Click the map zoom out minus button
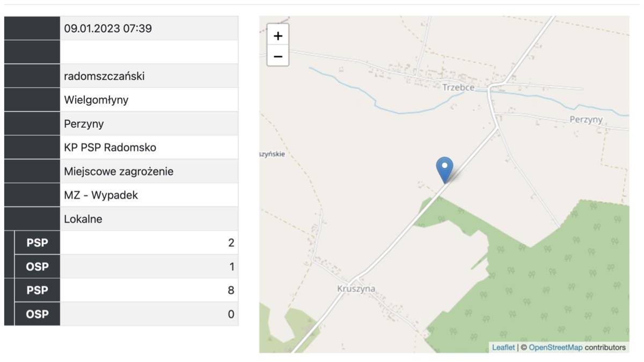This screenshot has width=644, height=362. pos(278,56)
